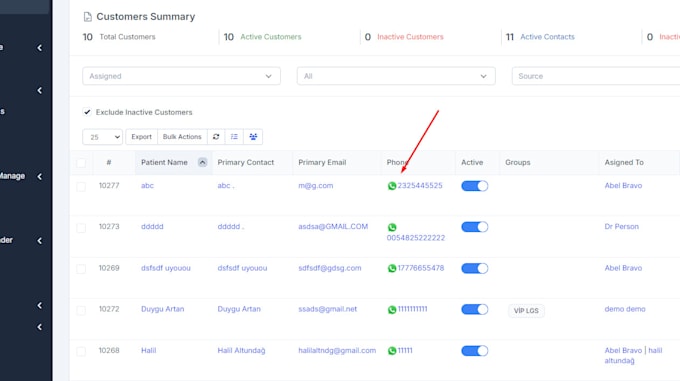Filter by Active Contacts summary

547,37
